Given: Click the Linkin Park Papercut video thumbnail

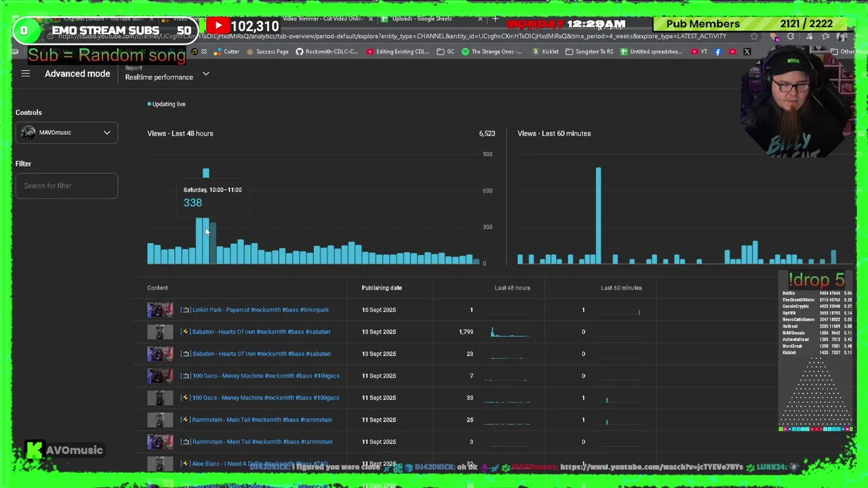Looking at the screenshot, I should (x=160, y=310).
